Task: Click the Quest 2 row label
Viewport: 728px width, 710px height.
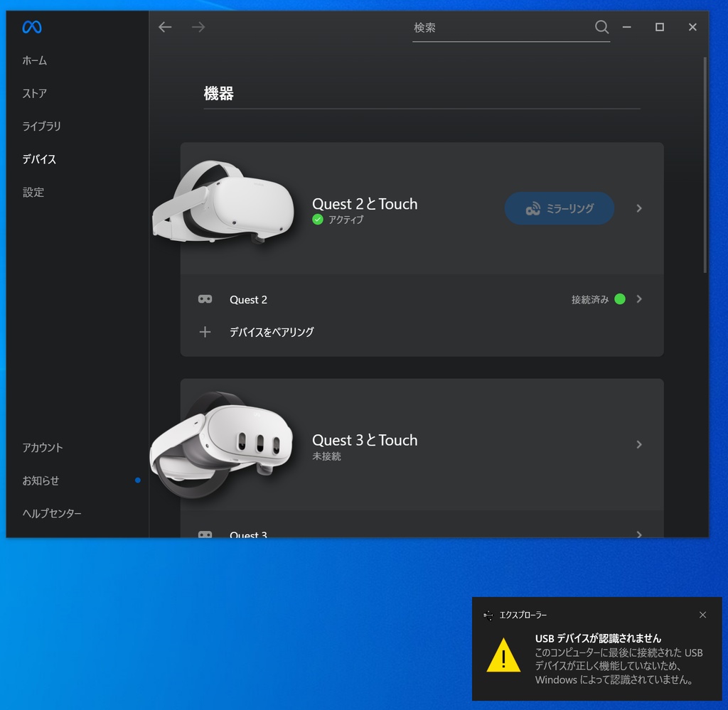Action: tap(248, 299)
